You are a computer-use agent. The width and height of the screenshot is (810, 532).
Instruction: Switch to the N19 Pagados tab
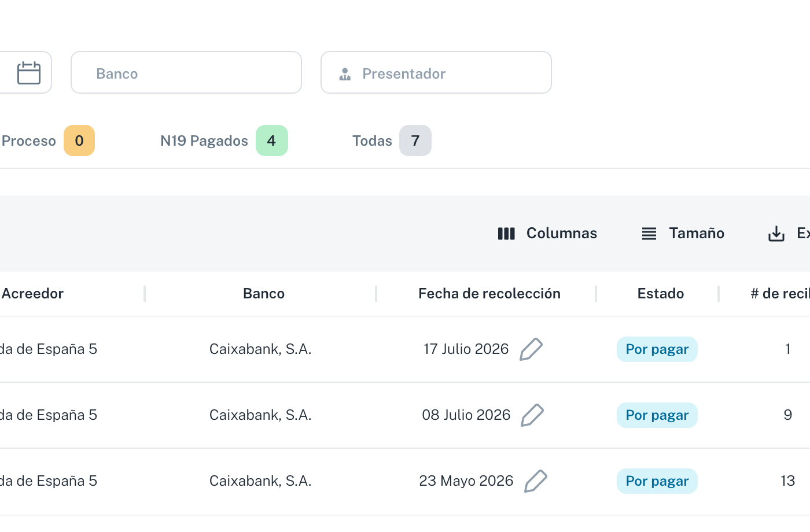[x=224, y=141]
